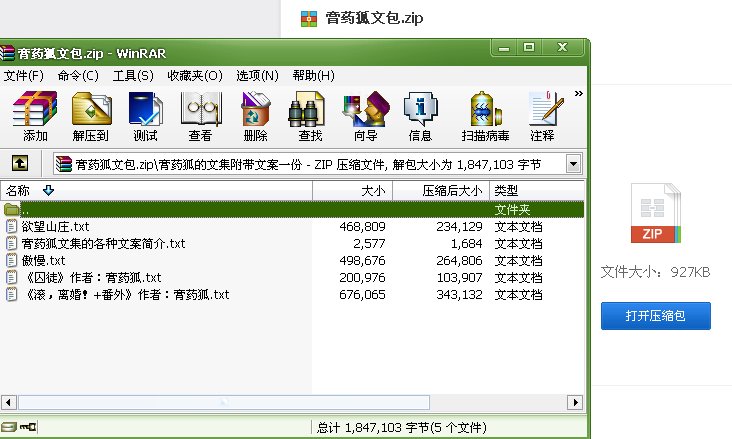Sort by 大小 column header
The height and width of the screenshot is (439, 732).
(352, 191)
